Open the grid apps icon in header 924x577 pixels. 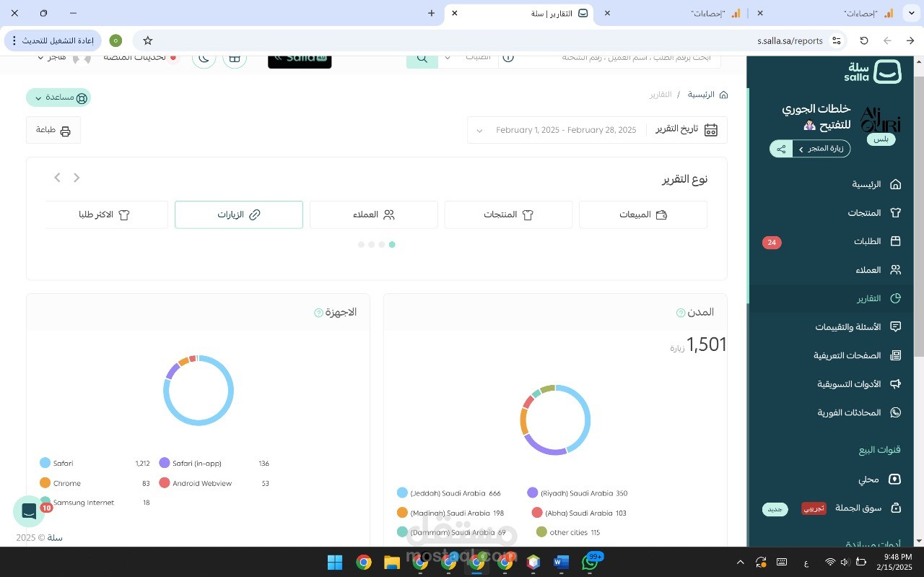[x=235, y=58]
